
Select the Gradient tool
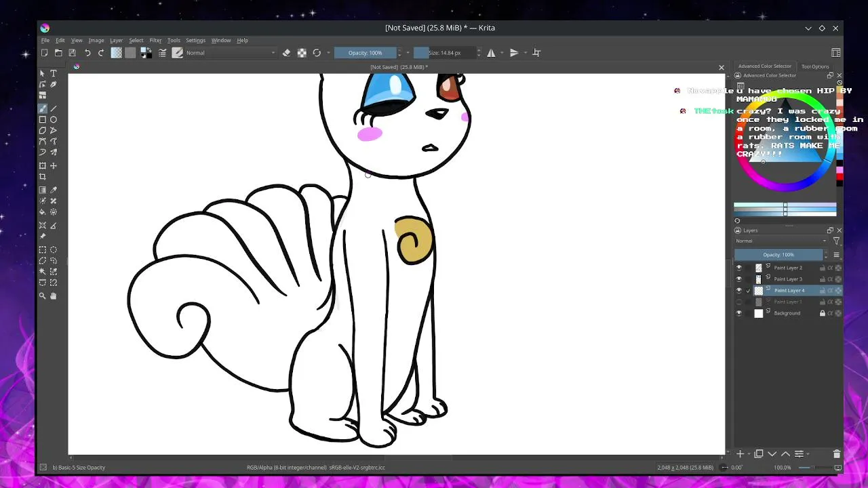pyautogui.click(x=43, y=190)
